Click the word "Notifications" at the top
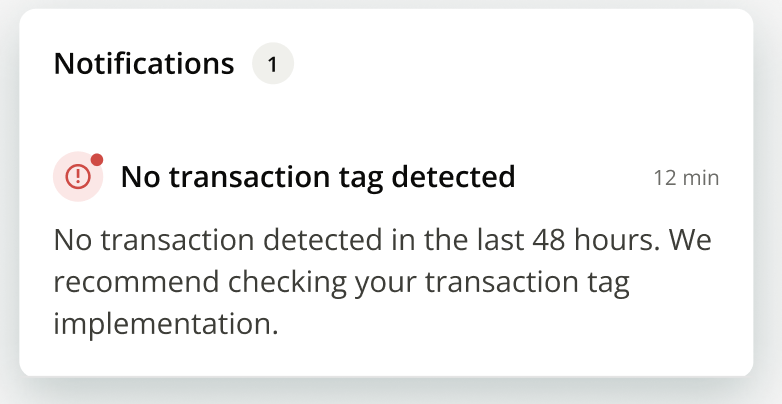This screenshot has height=404, width=782. pos(143,65)
